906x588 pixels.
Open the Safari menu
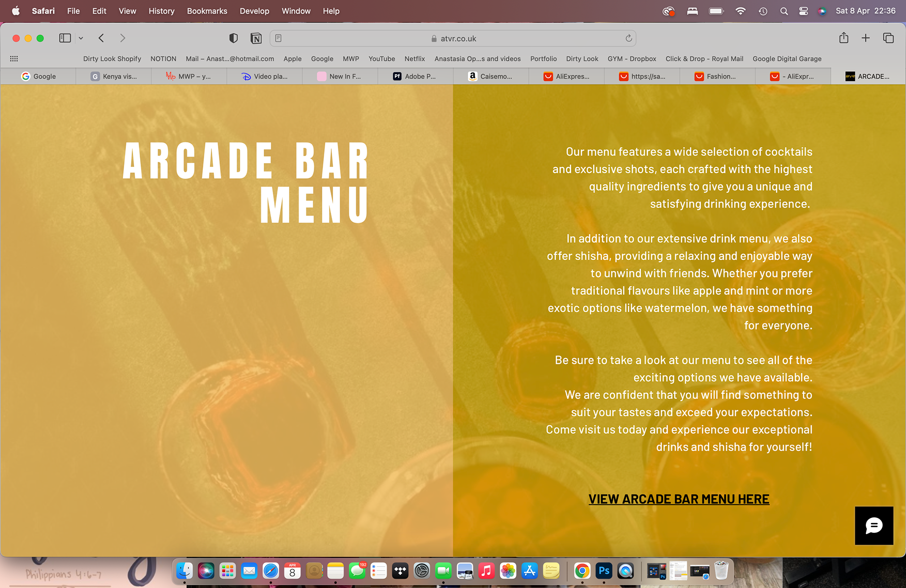(43, 11)
